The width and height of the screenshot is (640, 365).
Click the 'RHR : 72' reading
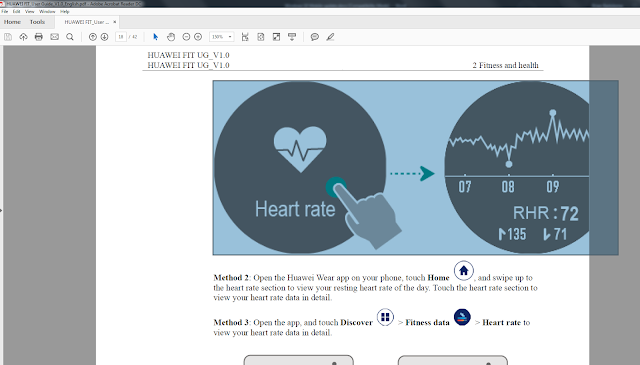click(x=546, y=213)
